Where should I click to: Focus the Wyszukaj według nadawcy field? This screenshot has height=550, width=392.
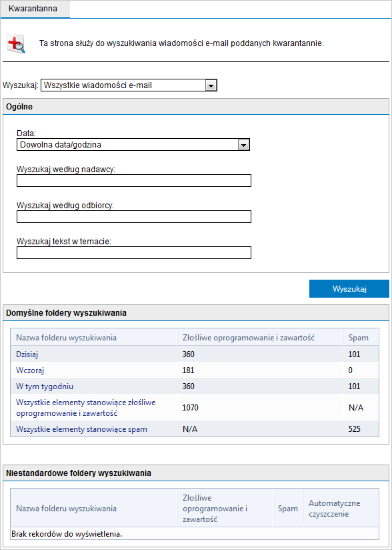click(x=134, y=181)
